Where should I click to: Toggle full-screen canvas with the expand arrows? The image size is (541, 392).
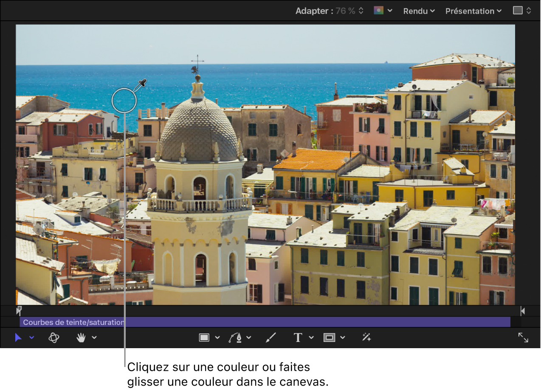coord(523,338)
